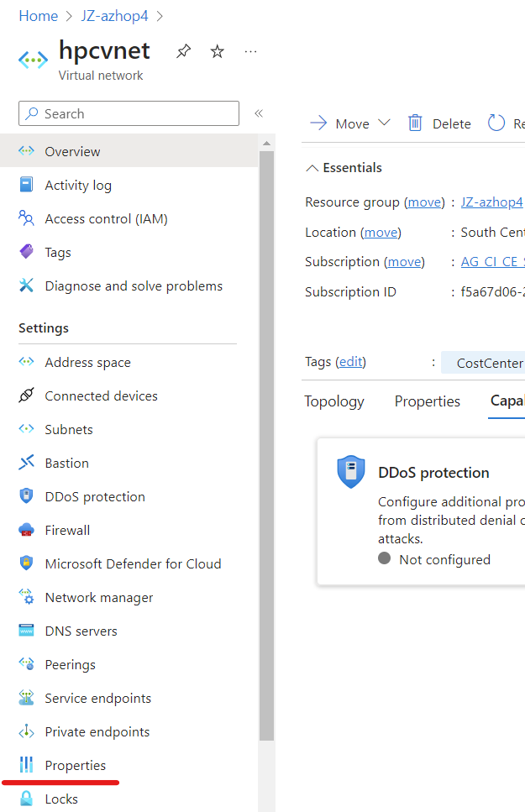Click the Refresh circular arrow icon

(x=496, y=123)
